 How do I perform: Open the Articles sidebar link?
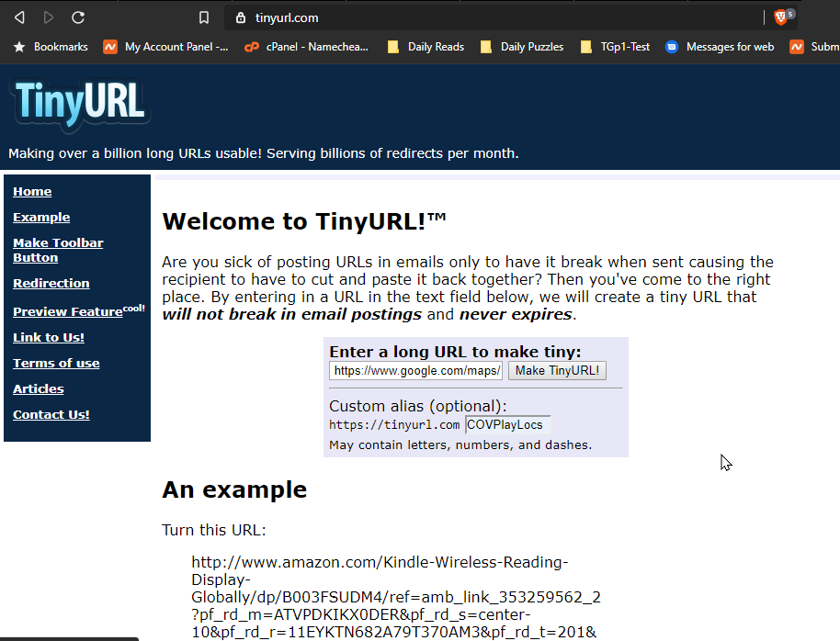38,388
